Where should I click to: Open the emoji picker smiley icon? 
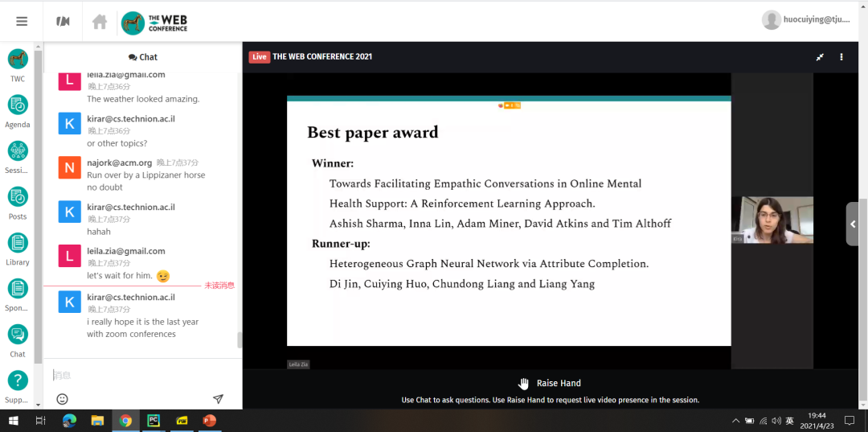[x=63, y=399]
